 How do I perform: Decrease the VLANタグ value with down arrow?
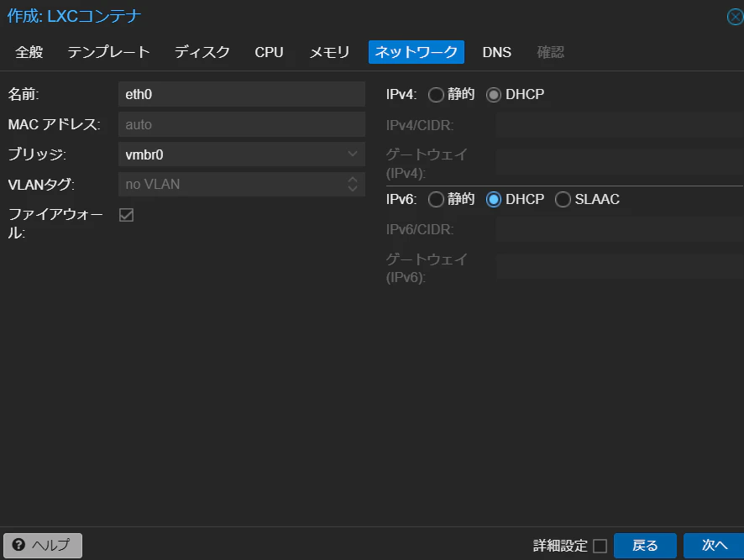coord(353,188)
